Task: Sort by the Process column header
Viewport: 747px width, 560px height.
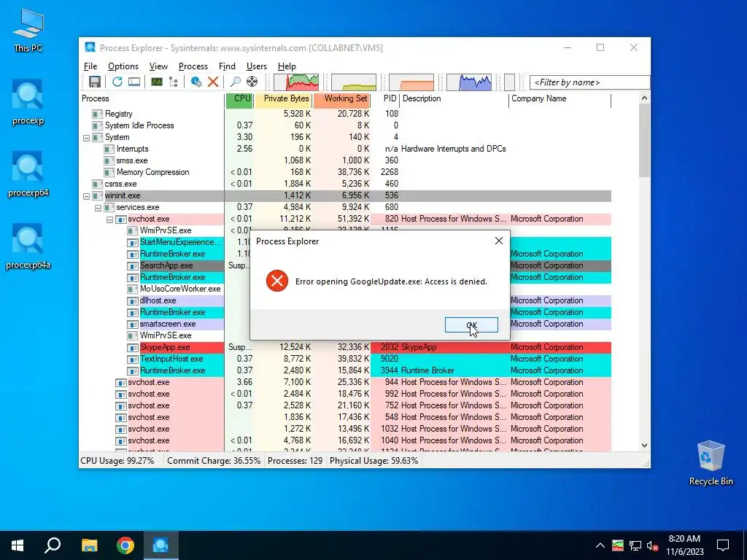Action: (x=152, y=98)
